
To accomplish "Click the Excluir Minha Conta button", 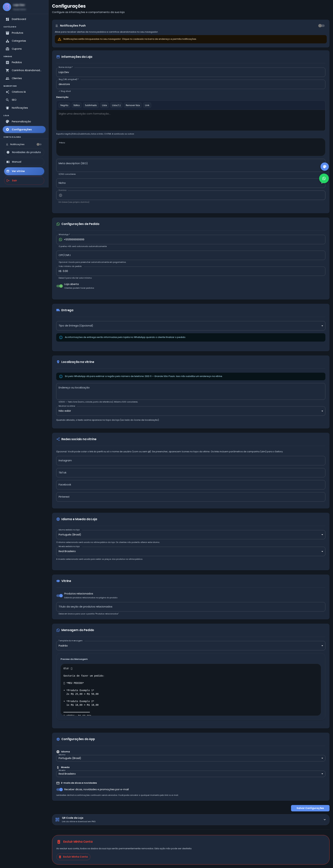I will (73, 857).
